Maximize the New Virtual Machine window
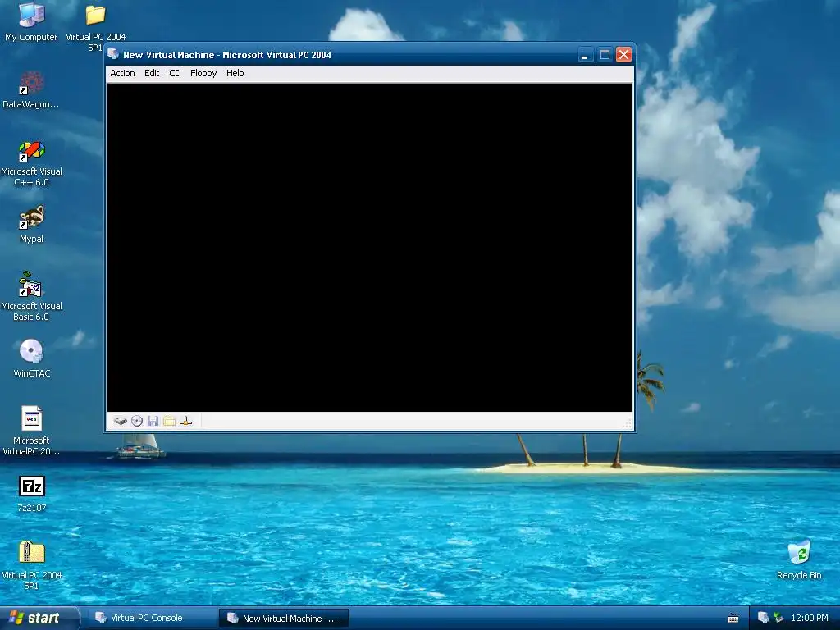The height and width of the screenshot is (630, 840). 605,55
